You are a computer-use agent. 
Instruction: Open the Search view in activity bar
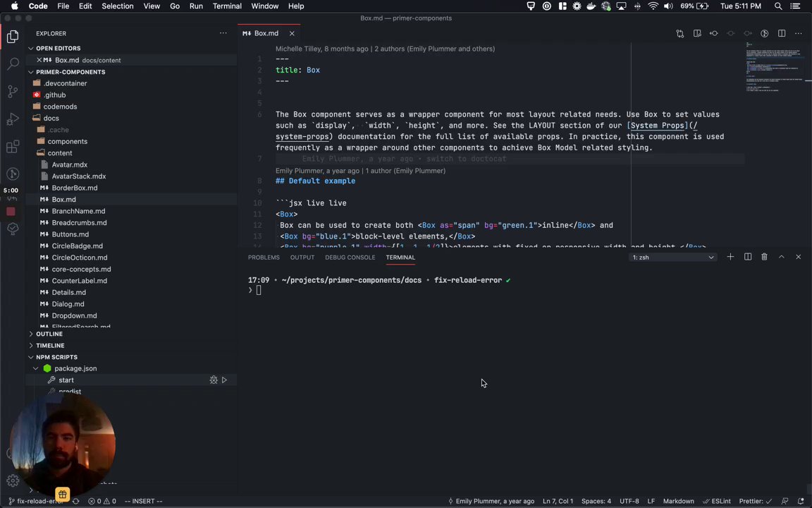pyautogui.click(x=13, y=64)
